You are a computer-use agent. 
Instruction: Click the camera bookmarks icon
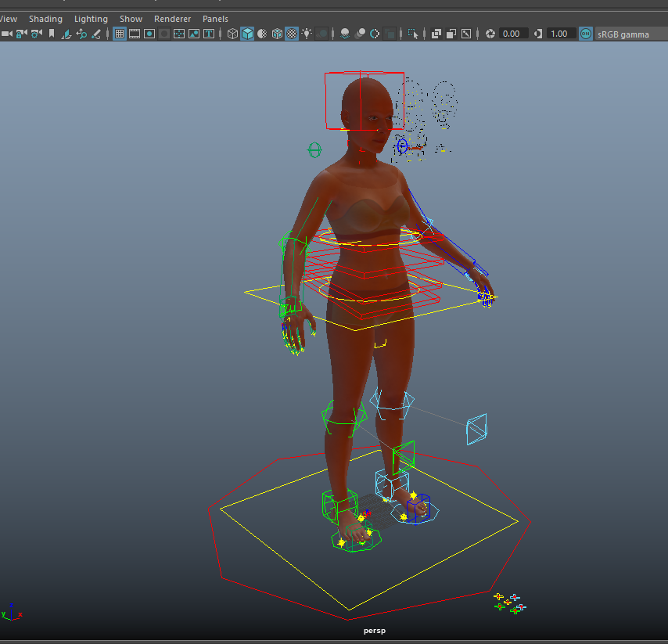pyautogui.click(x=52, y=34)
